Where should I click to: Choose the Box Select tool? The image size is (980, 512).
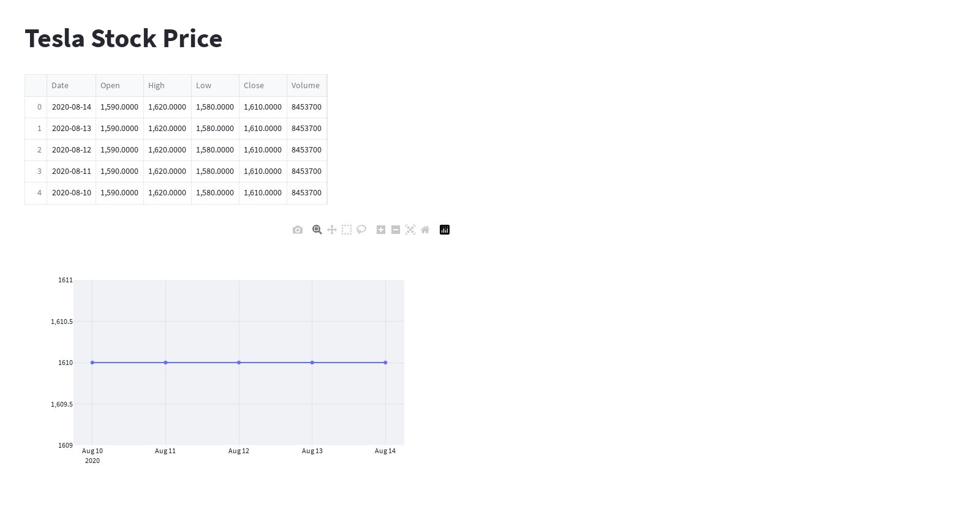click(x=347, y=230)
